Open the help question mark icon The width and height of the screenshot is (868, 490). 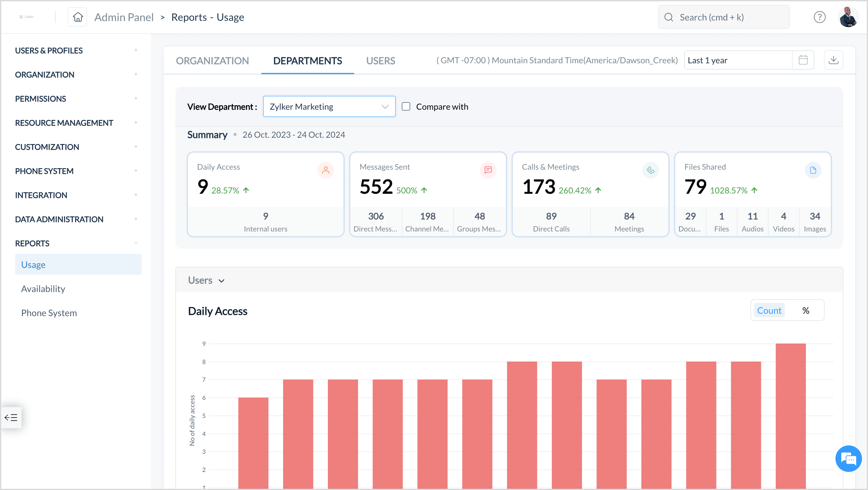(819, 17)
